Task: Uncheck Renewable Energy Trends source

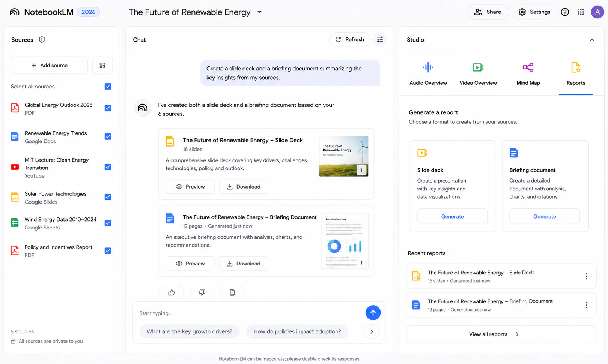Action: coord(108,136)
